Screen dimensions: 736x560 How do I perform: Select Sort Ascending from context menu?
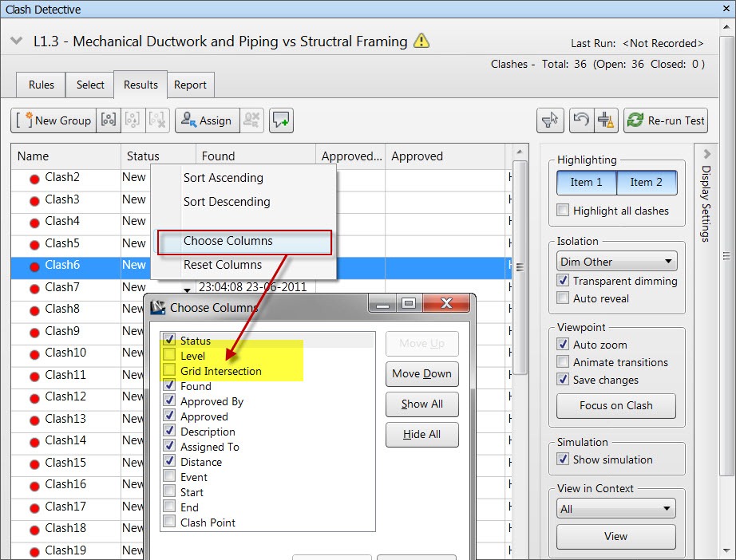click(223, 178)
